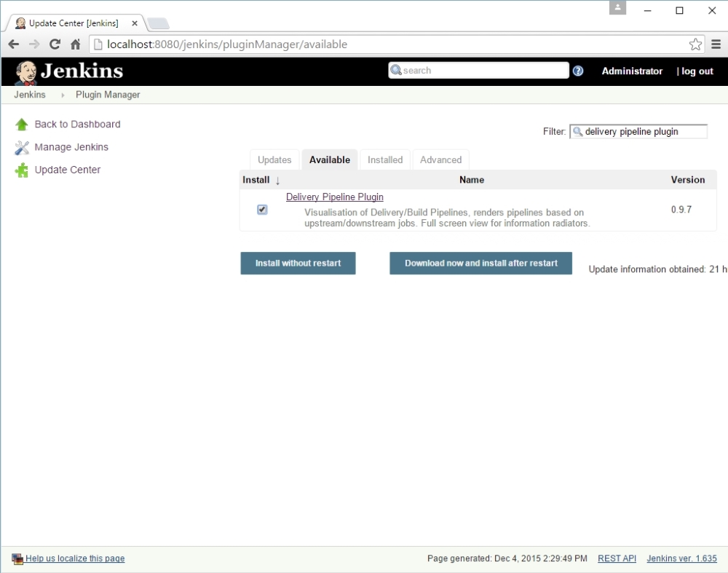Image resolution: width=728 pixels, height=573 pixels.
Task: Open search help question mark icon
Action: [x=578, y=71]
